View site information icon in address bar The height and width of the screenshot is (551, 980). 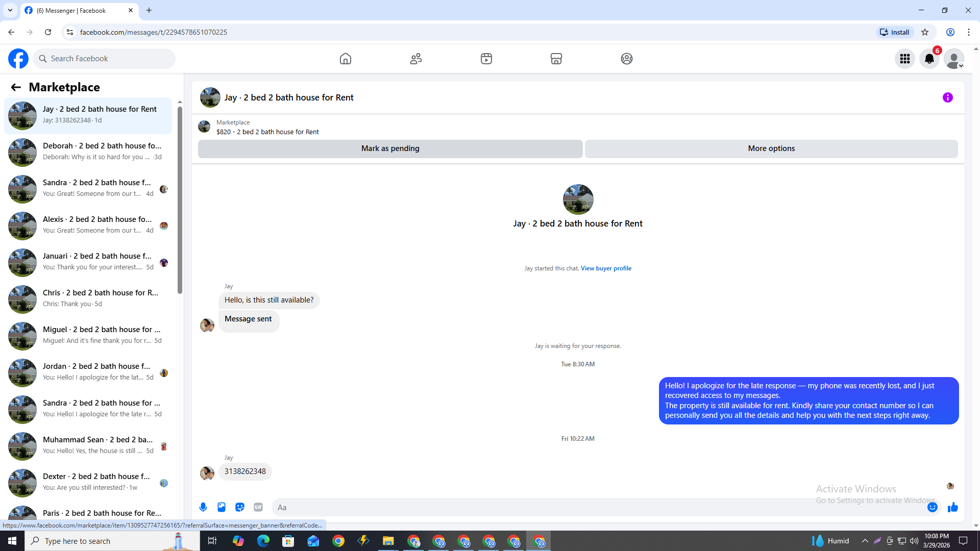pos(70,32)
